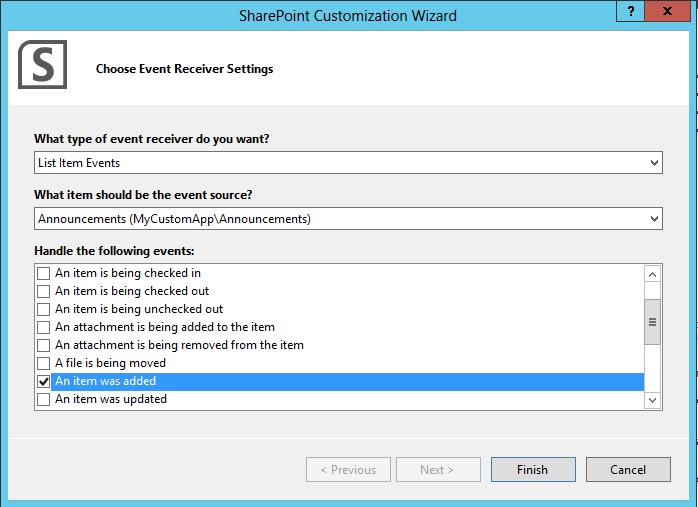Click the events list scrollbar thumb
The image size is (698, 507).
click(652, 322)
